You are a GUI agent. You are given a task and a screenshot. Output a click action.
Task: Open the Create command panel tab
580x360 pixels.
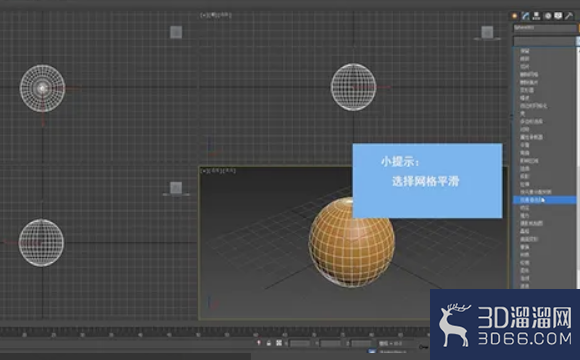click(x=514, y=16)
